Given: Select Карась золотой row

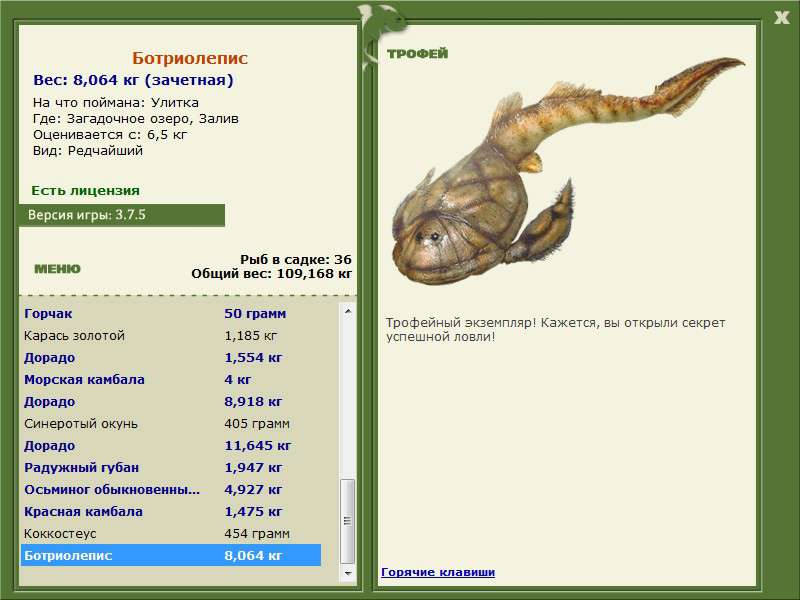Looking at the screenshot, I should click(x=171, y=336).
